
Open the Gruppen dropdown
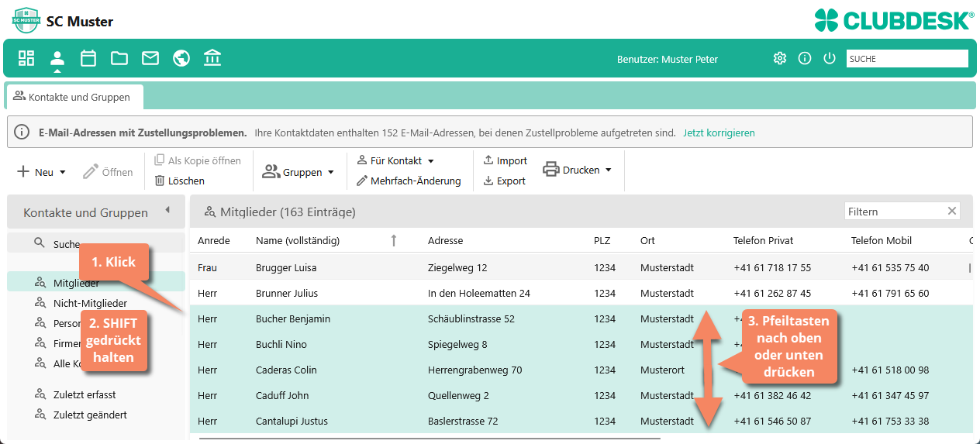298,172
